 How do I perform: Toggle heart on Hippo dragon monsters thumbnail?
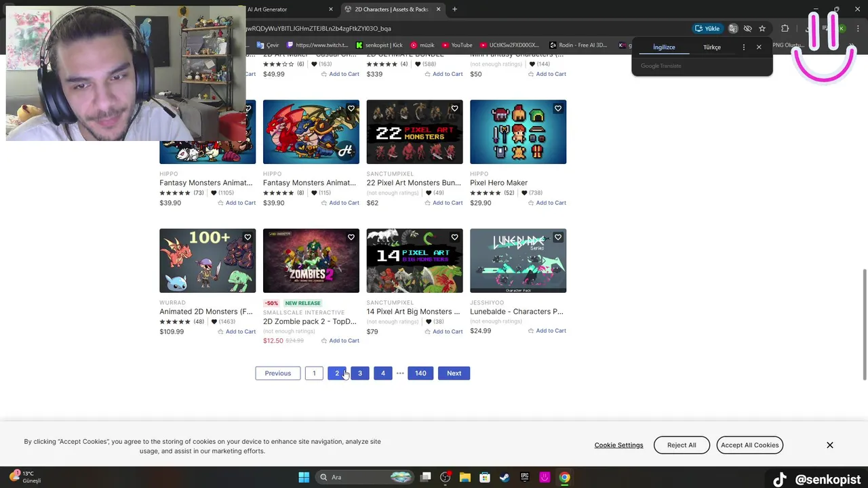pos(351,108)
